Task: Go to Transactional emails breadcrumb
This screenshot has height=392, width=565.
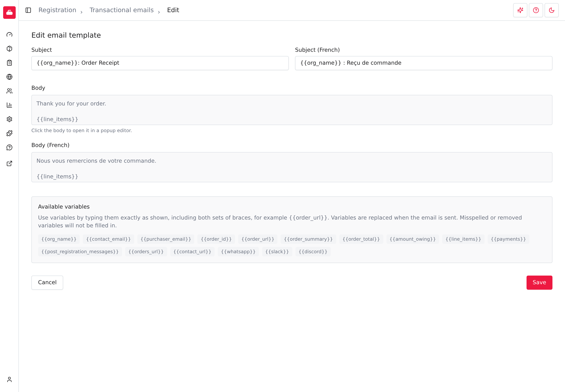Action: pos(121,10)
